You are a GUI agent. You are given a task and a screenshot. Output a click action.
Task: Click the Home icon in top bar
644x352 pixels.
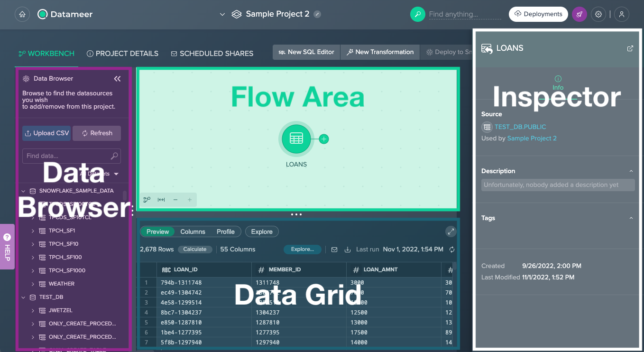(22, 14)
